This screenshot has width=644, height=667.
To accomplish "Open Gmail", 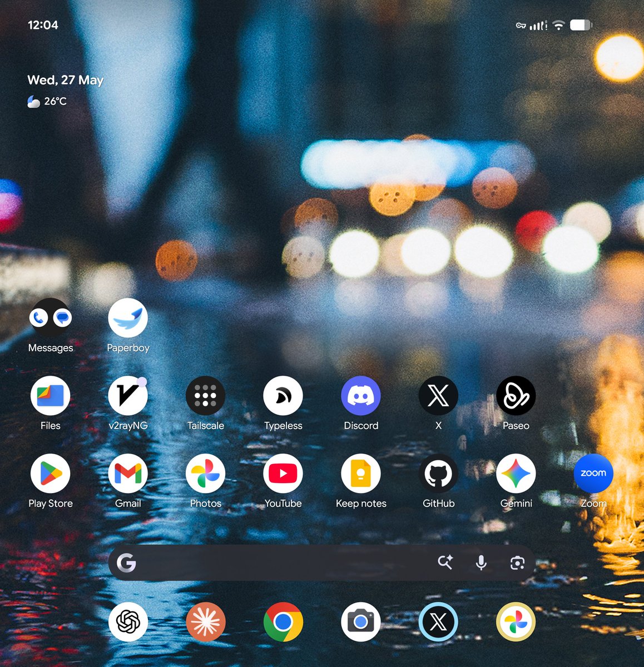I will (128, 474).
